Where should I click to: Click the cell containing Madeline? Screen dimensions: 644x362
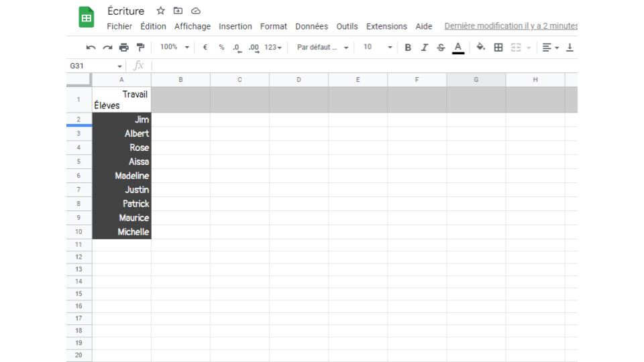tap(121, 176)
